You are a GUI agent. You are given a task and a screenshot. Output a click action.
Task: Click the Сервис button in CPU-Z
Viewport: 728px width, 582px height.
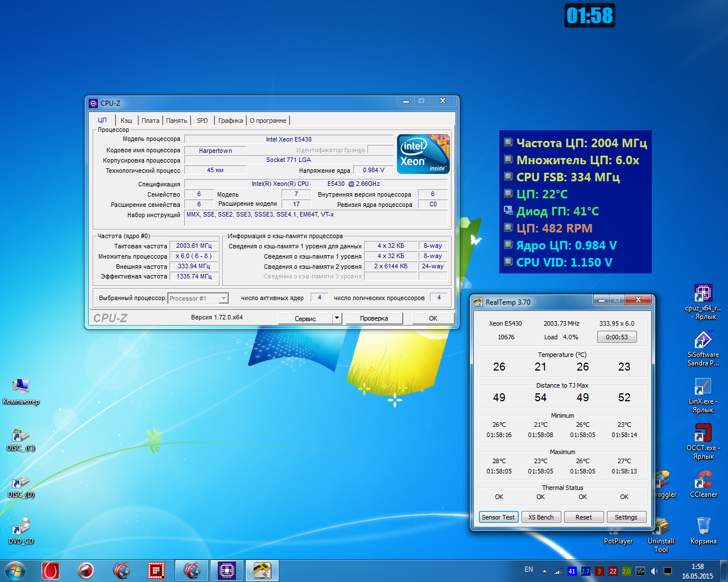[x=305, y=318]
